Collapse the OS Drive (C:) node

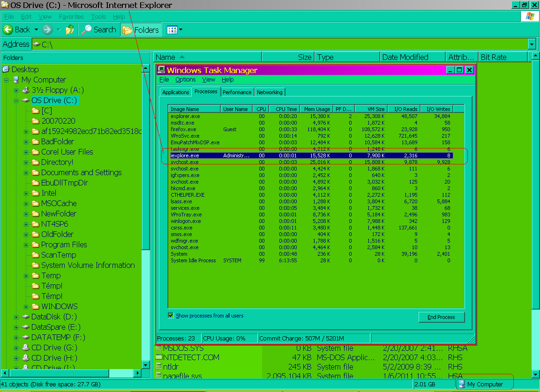(16, 101)
